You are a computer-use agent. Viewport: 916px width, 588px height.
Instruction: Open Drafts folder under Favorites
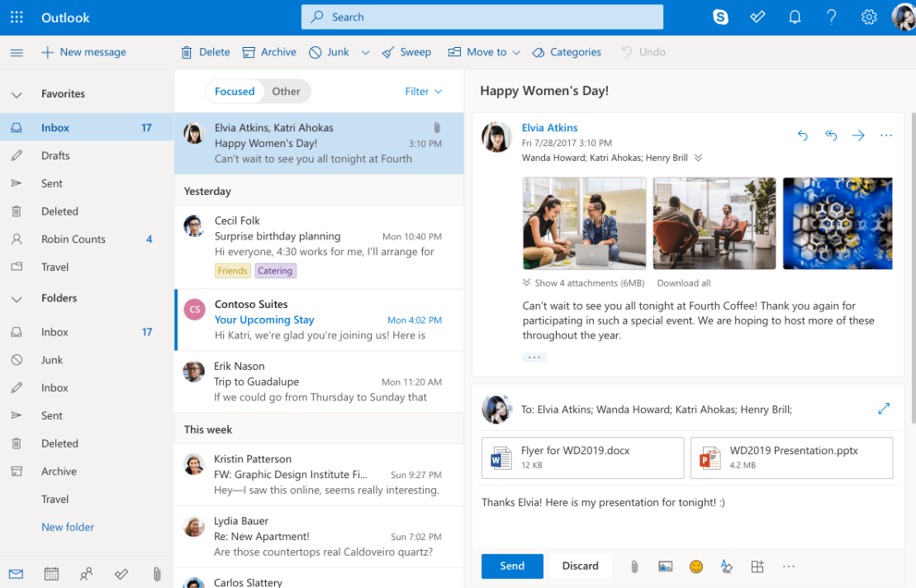(87, 156)
